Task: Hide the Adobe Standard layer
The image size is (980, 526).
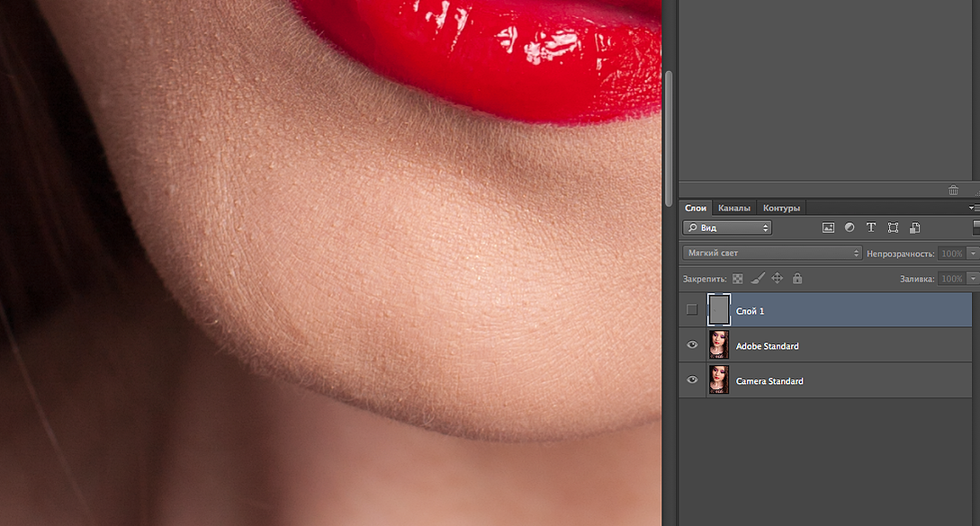Action: 692,345
